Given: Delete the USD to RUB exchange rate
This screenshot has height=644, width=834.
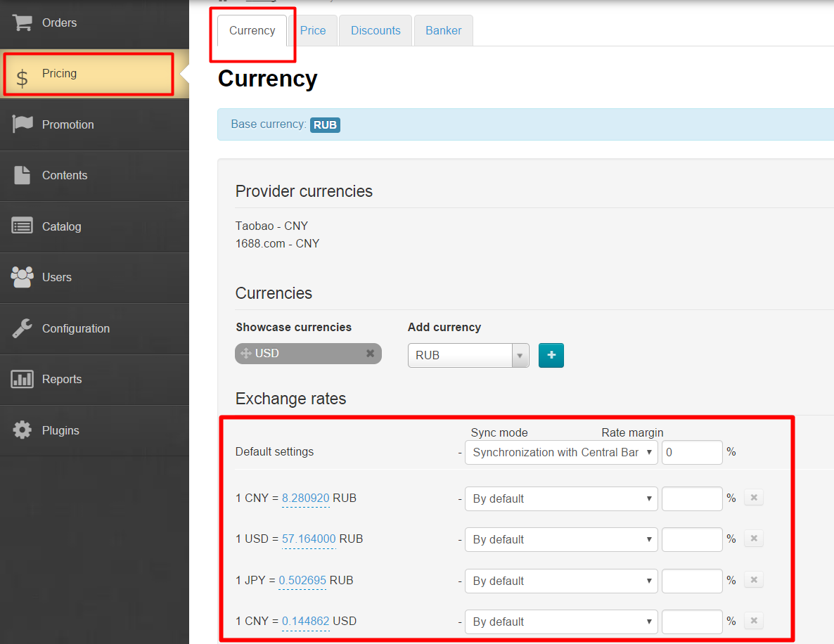Looking at the screenshot, I should (754, 539).
